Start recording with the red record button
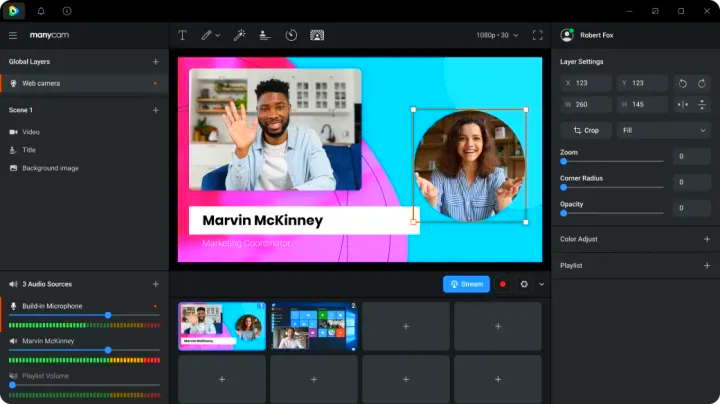The height and width of the screenshot is (404, 720). click(503, 284)
